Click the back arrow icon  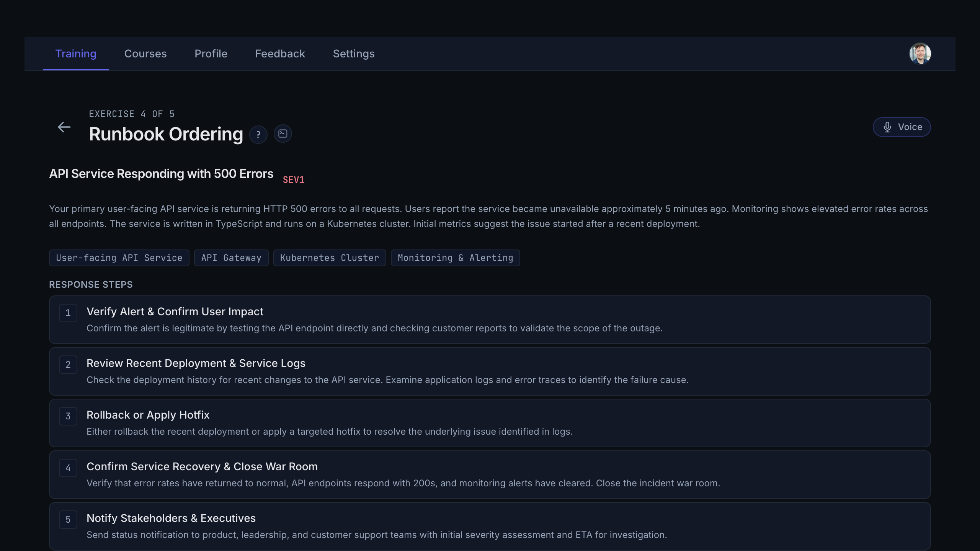64,127
